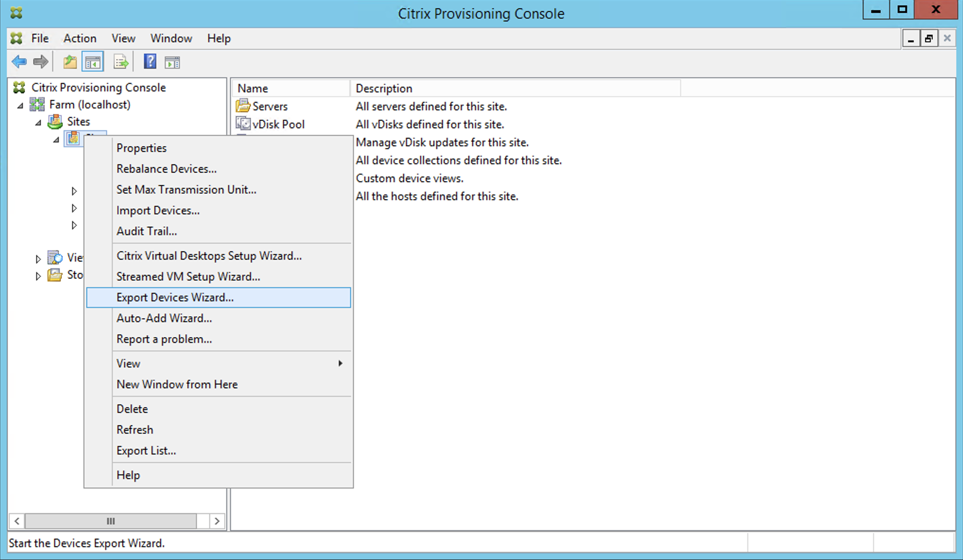Select Export Devices Wizard from context menu
Screen dimensions: 963x560
(175, 297)
